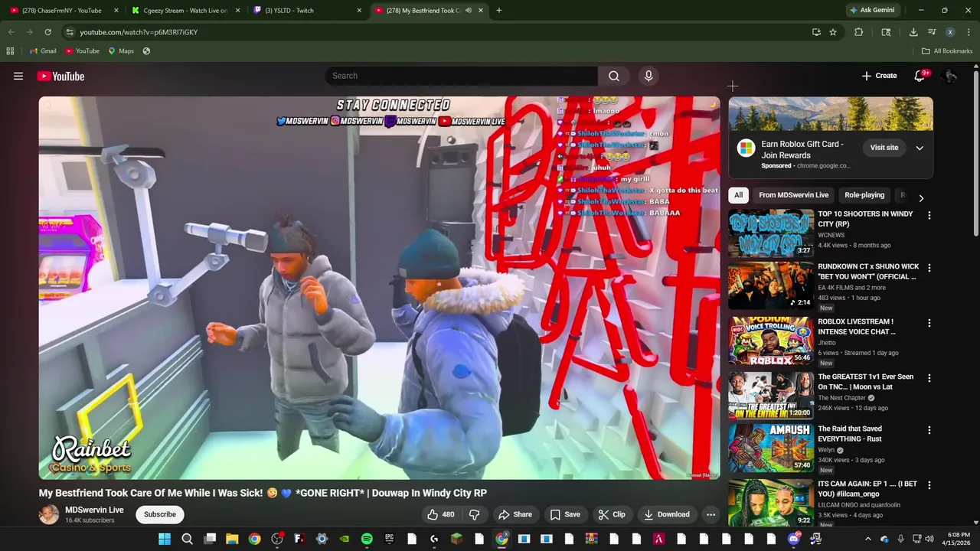The height and width of the screenshot is (551, 980).
Task: Open options for ITS CAM AGAIN video
Action: click(x=929, y=485)
